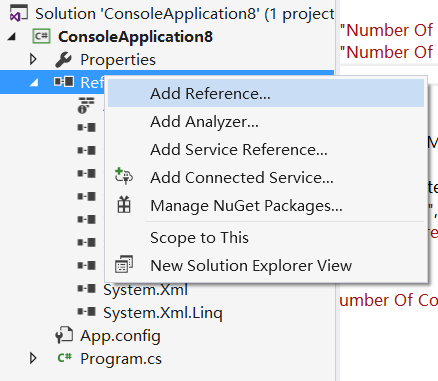Click the Analyzers icon under References

[x=86, y=105]
